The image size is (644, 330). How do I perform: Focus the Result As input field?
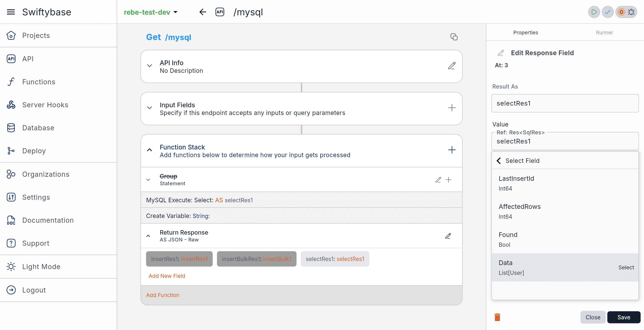pyautogui.click(x=565, y=103)
